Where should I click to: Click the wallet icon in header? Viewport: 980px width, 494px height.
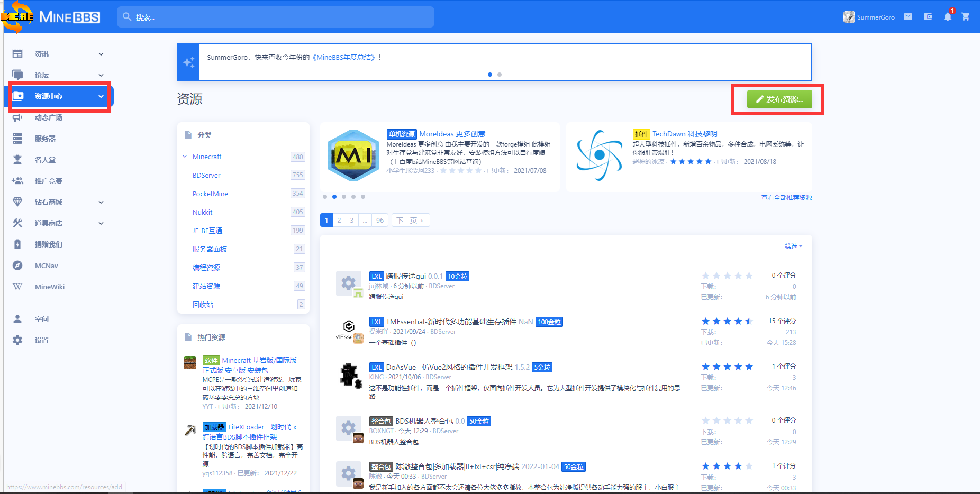[928, 17]
